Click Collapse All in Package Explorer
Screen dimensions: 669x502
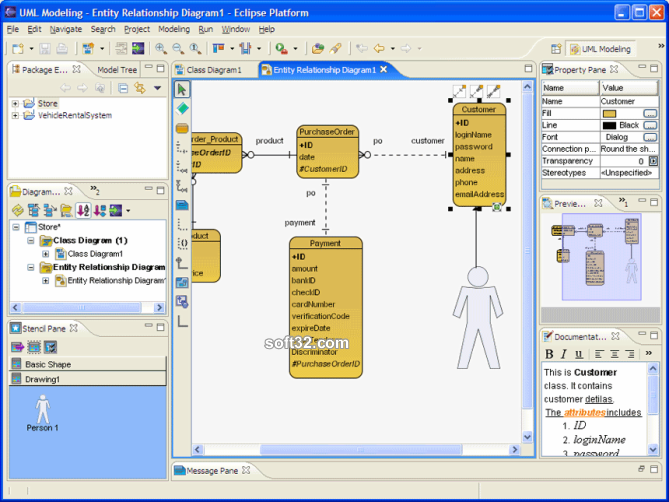pyautogui.click(x=122, y=88)
